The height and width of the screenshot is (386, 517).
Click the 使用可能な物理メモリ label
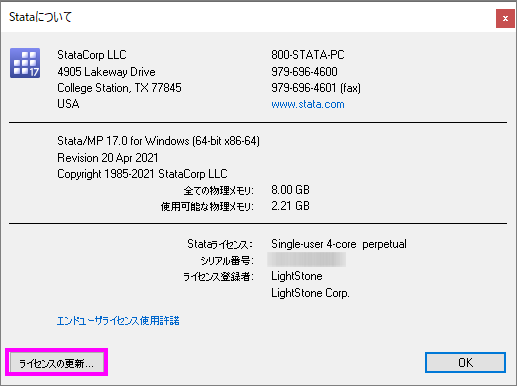[x=207, y=207]
